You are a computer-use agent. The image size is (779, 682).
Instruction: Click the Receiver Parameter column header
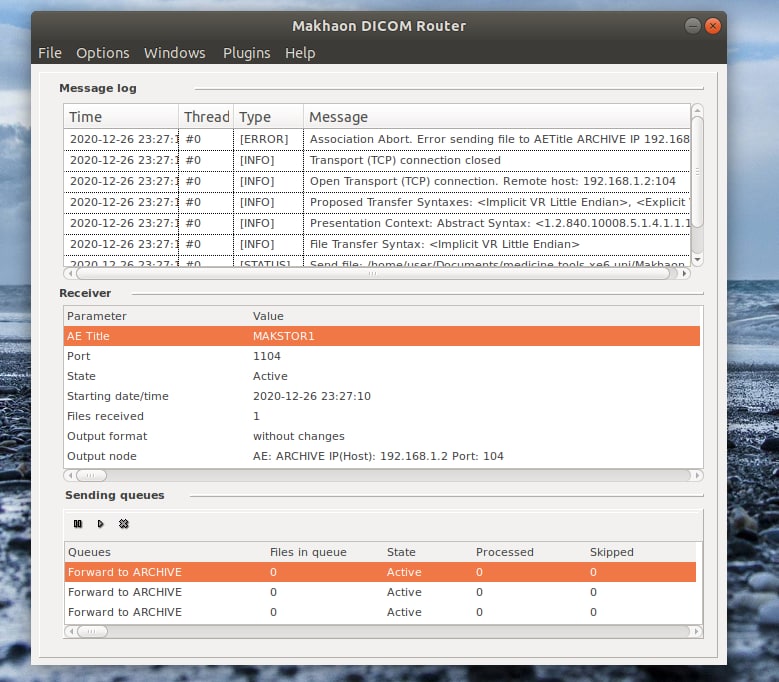(x=156, y=316)
